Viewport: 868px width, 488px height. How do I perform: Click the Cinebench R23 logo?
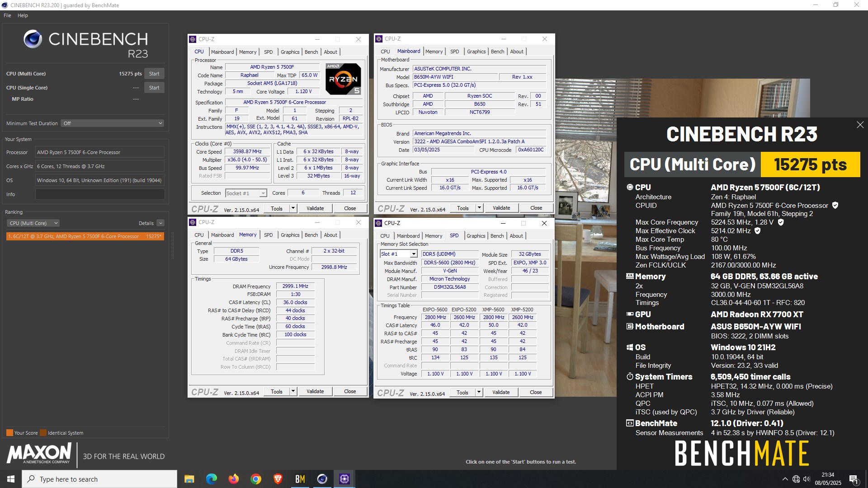(86, 44)
